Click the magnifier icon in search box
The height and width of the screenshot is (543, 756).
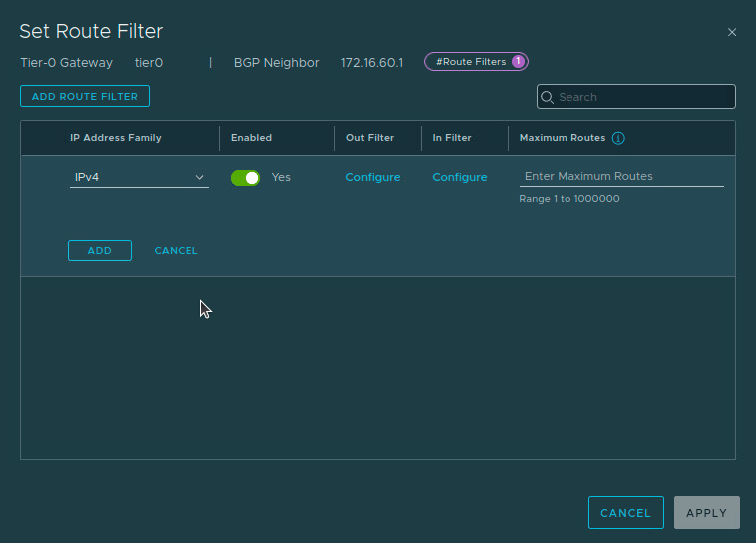(x=548, y=97)
